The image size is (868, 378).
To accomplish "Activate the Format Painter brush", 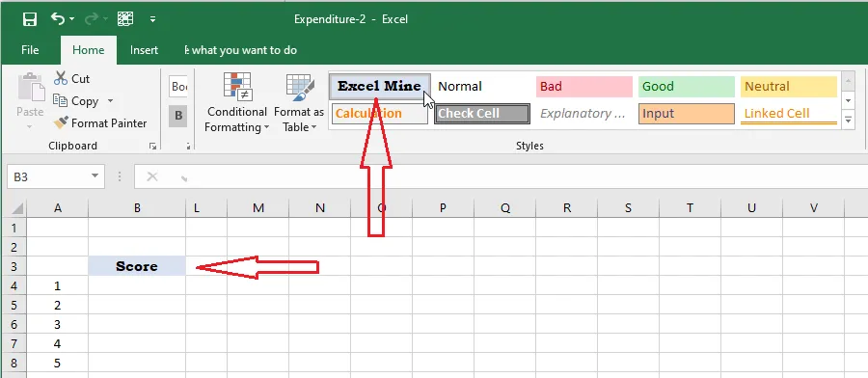I will pyautogui.click(x=100, y=122).
